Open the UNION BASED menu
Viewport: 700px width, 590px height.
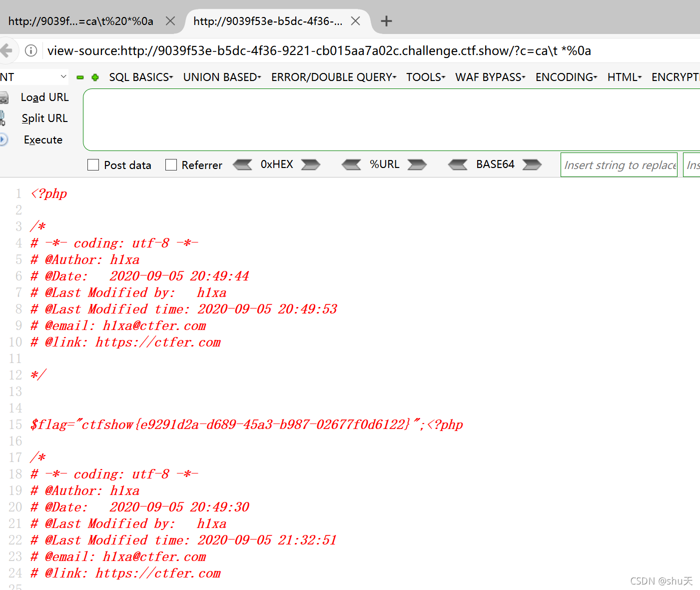(222, 77)
